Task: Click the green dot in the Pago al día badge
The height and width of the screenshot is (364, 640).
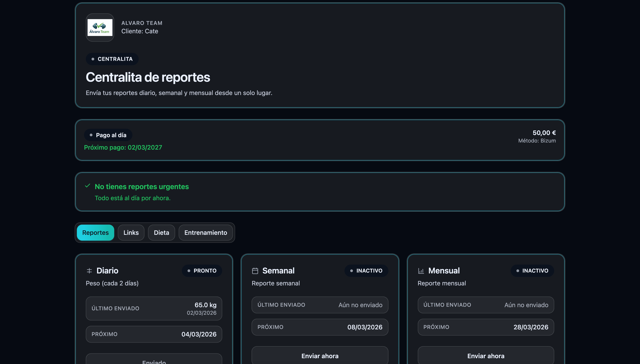Action: 91,135
